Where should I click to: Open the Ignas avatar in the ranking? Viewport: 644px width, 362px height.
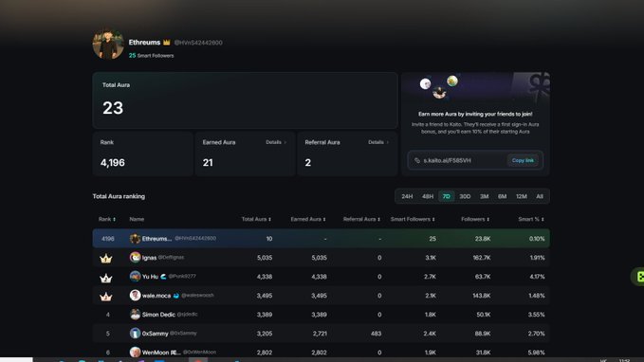[135, 257]
